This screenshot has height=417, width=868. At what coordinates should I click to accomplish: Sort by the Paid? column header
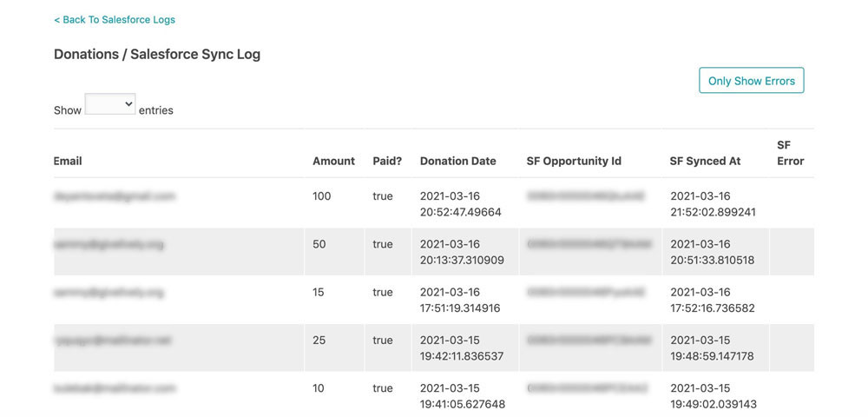[x=387, y=161]
